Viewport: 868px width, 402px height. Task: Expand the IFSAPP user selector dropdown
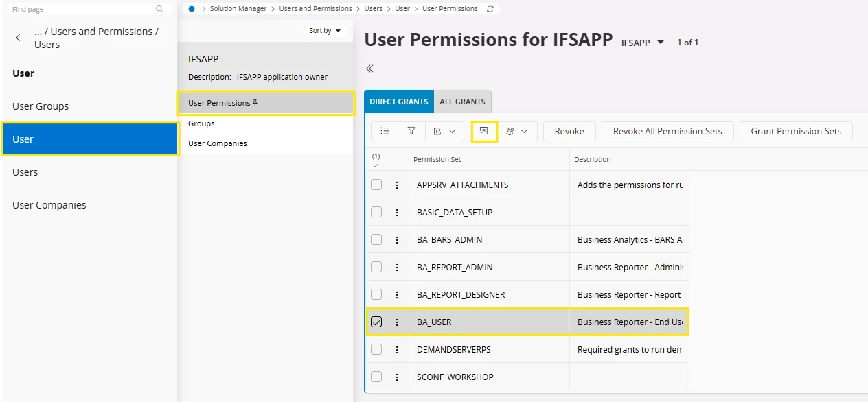[x=643, y=43]
